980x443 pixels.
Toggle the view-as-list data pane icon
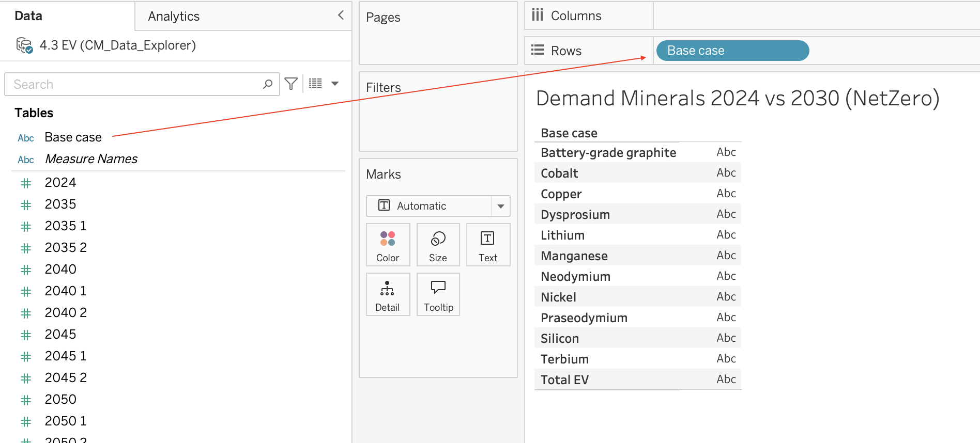(315, 84)
